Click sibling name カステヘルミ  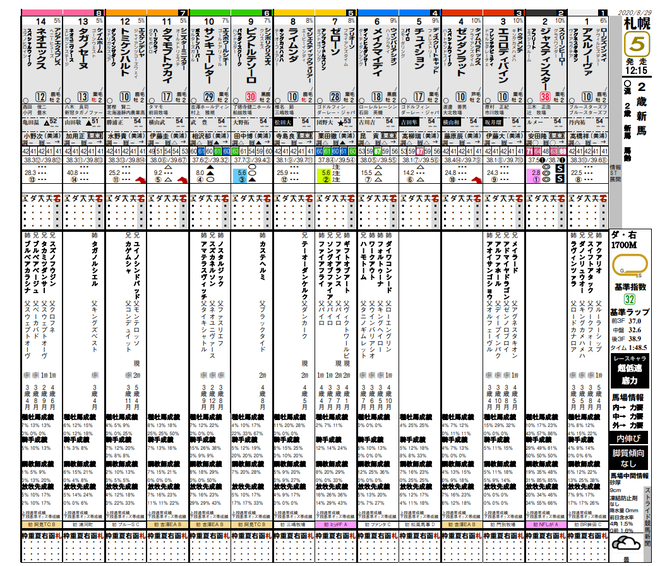coord(262,262)
